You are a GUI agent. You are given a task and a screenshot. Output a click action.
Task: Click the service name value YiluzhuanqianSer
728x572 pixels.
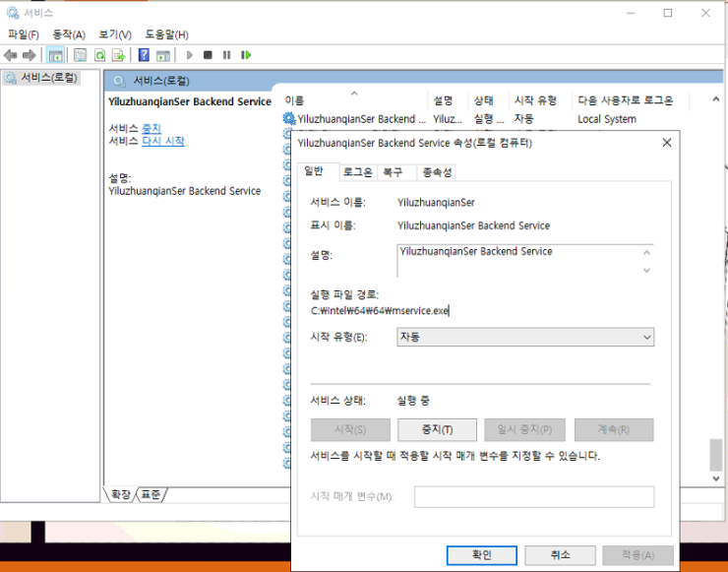click(436, 203)
